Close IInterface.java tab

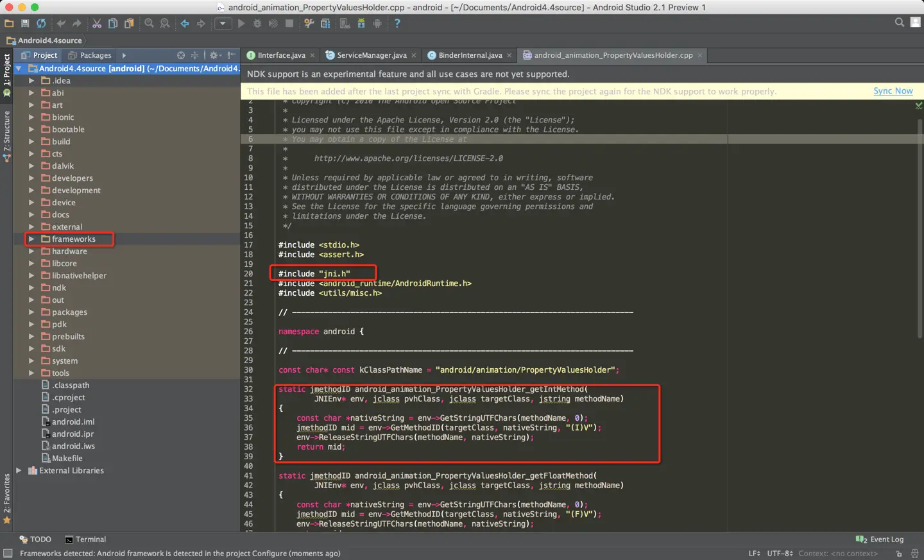(312, 55)
